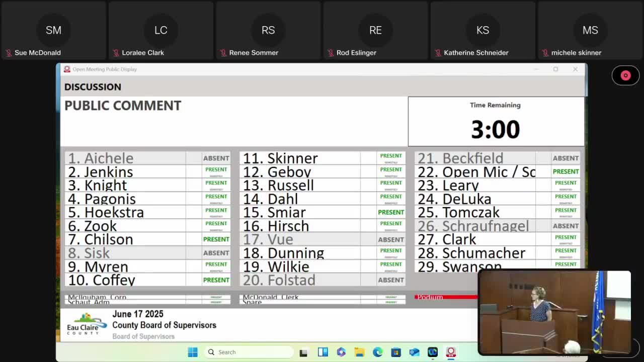The height and width of the screenshot is (362, 644).
Task: Click Katherine Schneider's muted microphone icon
Action: pos(438,53)
